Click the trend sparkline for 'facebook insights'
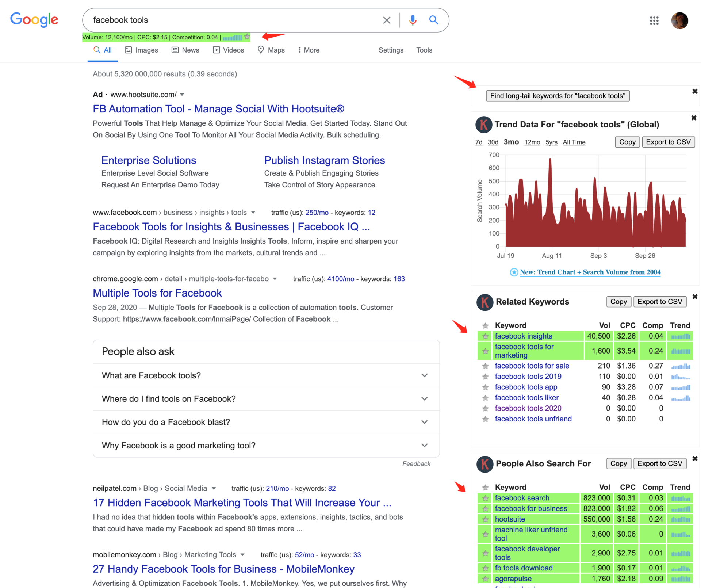This screenshot has width=701, height=588. (x=681, y=336)
